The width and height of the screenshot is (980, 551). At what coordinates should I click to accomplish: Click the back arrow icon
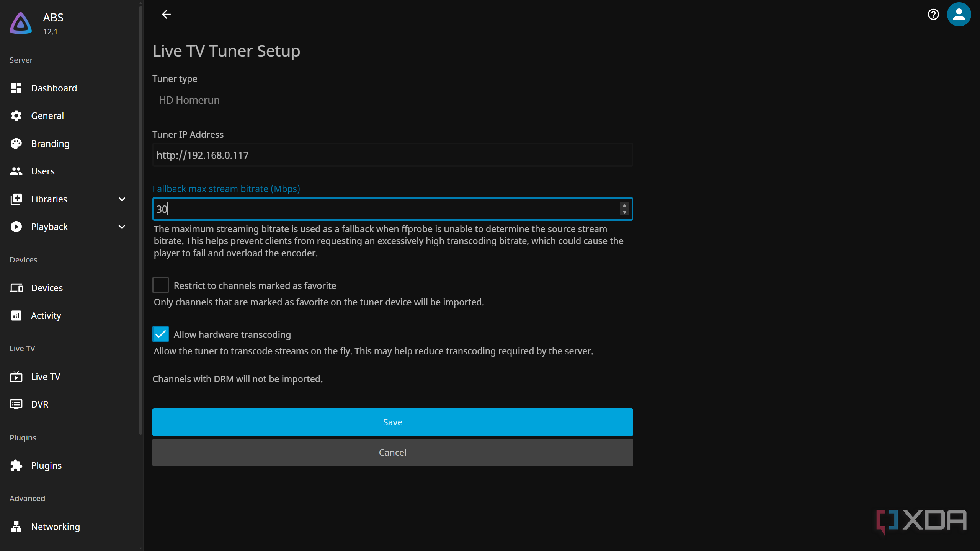click(166, 15)
